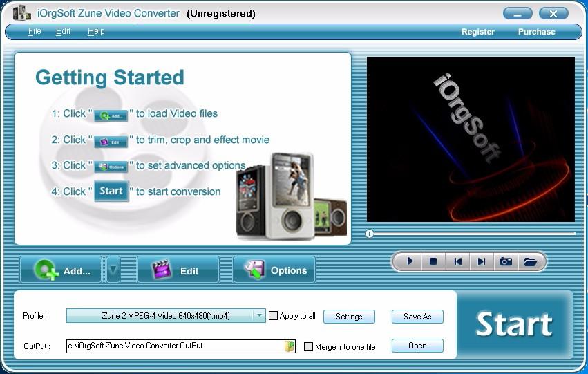This screenshot has width=588, height=374.
Task: Open the Help menu
Action: click(96, 31)
